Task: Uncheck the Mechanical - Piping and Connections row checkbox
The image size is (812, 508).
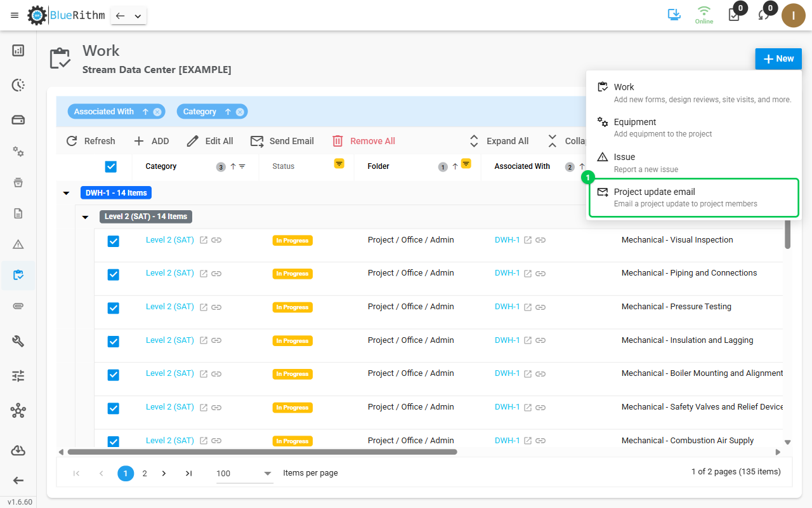Action: pos(114,274)
